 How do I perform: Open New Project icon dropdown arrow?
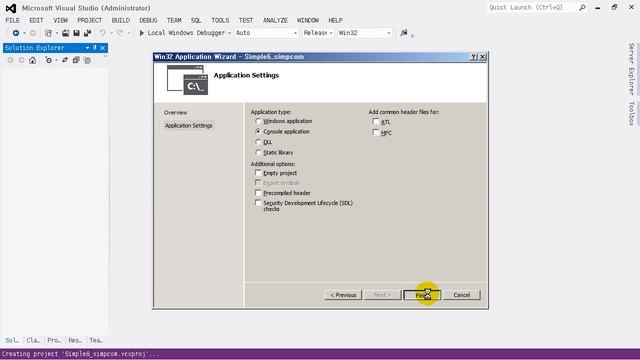(57, 33)
